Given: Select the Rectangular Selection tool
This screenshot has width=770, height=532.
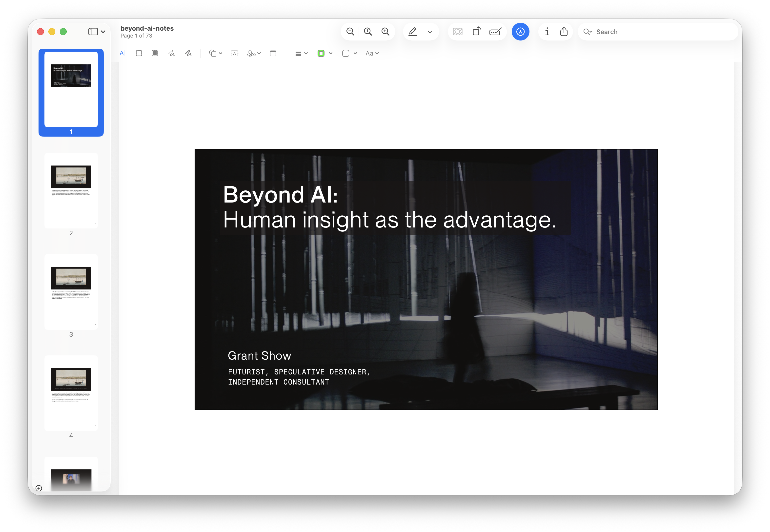Looking at the screenshot, I should coord(139,53).
